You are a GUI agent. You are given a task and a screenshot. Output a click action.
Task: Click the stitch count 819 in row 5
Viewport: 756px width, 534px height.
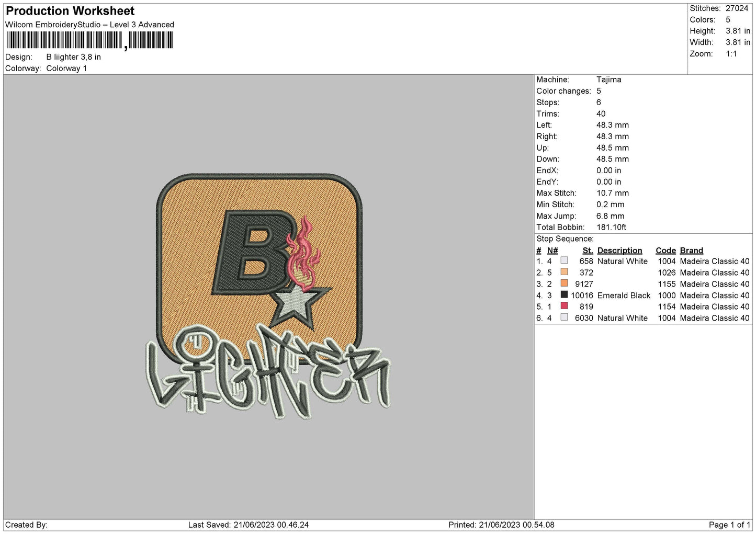[x=586, y=307]
